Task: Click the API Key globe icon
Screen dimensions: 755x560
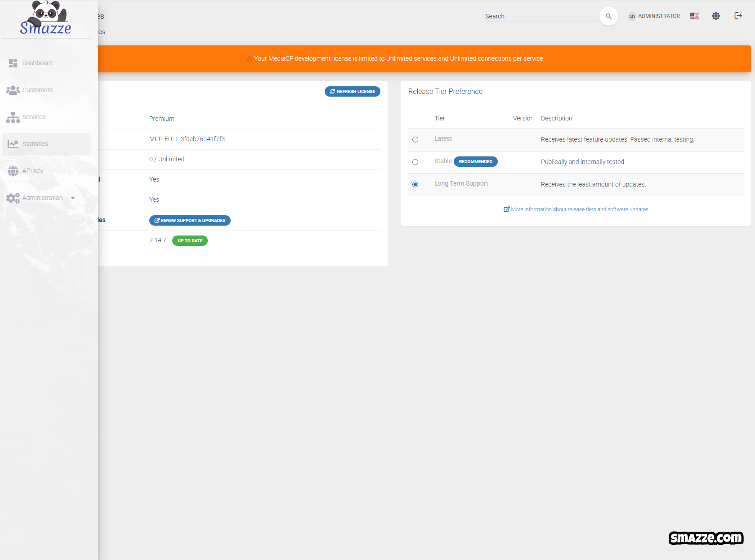Action: (13, 171)
